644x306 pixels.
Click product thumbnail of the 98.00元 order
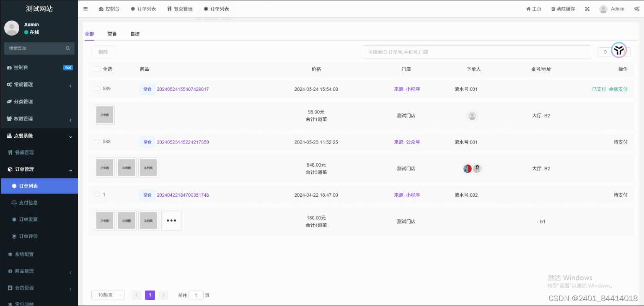[105, 115]
